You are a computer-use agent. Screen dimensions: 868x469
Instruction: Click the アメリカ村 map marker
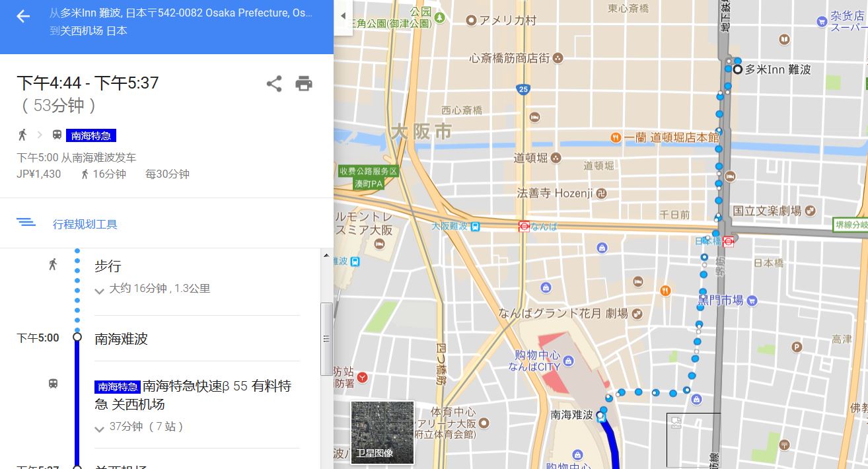(x=471, y=20)
